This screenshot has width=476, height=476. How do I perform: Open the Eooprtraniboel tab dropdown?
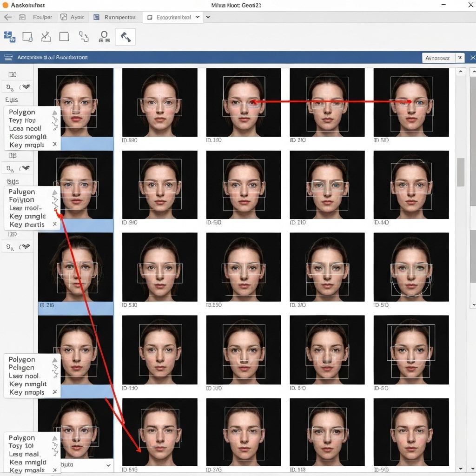pyautogui.click(x=198, y=17)
